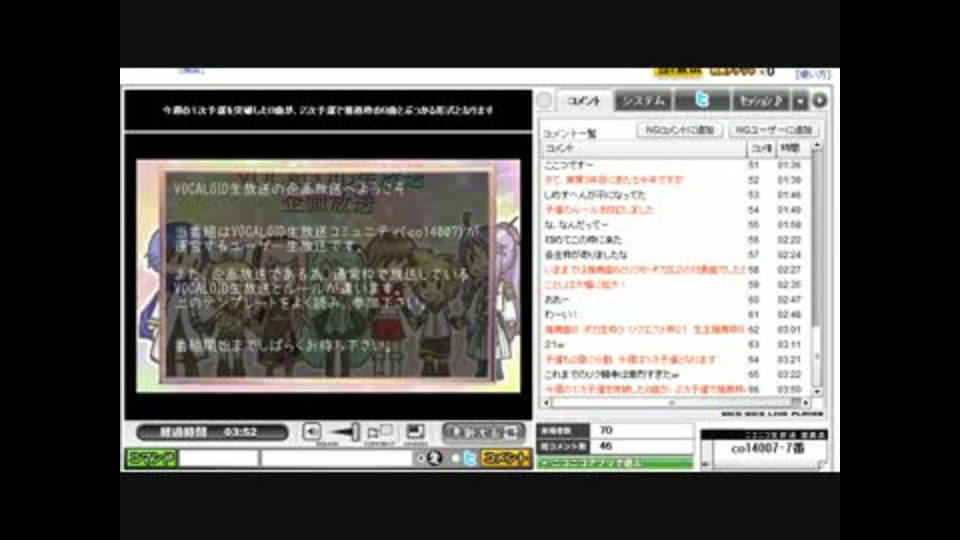Select comment 'な、なんだってー' row 55

pos(675,225)
